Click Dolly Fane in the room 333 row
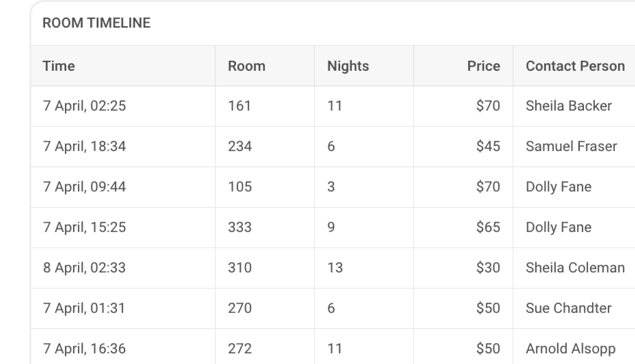 (559, 227)
